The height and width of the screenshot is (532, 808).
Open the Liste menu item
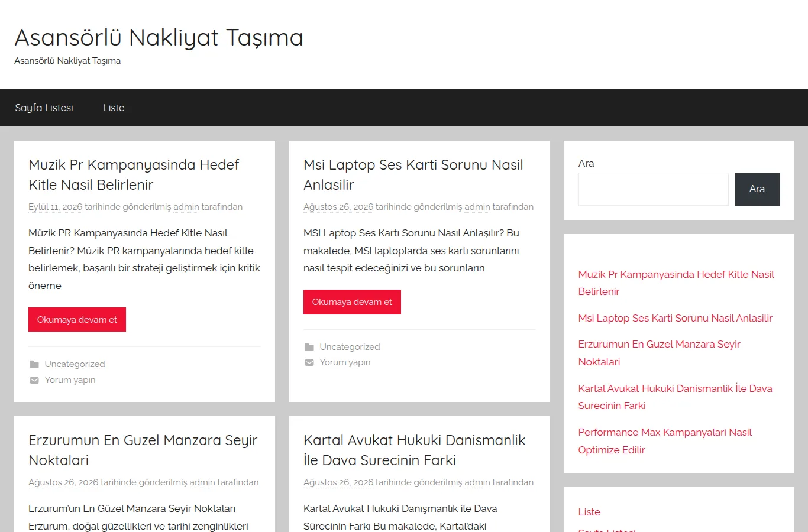pyautogui.click(x=114, y=108)
